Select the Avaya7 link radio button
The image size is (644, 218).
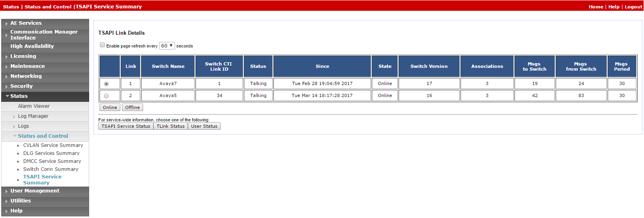pos(106,84)
